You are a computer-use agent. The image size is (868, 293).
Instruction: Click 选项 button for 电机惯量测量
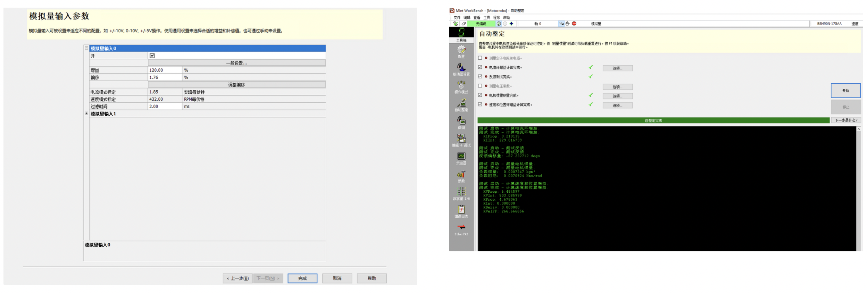coord(617,96)
